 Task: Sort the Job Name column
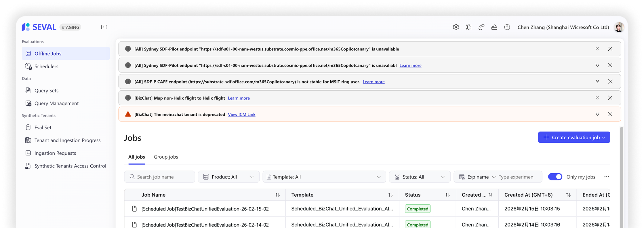click(x=277, y=195)
